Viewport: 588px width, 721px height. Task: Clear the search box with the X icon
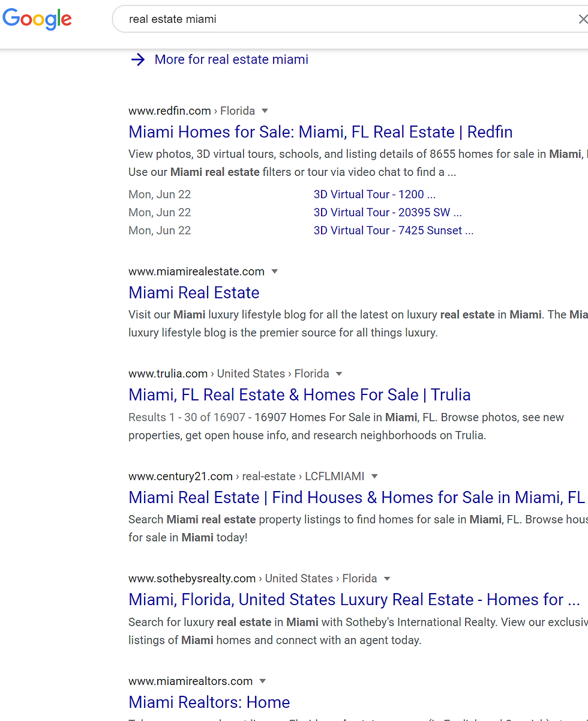pyautogui.click(x=582, y=19)
